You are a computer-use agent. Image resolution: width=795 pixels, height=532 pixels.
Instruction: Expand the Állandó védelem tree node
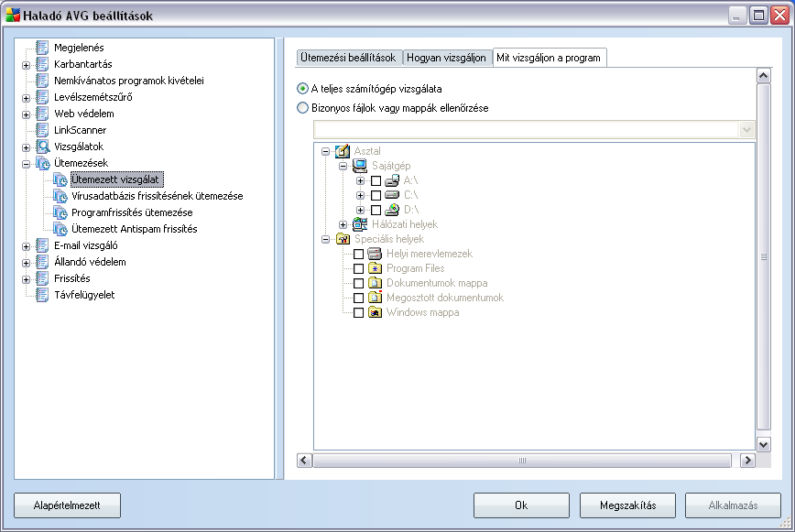pyautogui.click(x=27, y=263)
